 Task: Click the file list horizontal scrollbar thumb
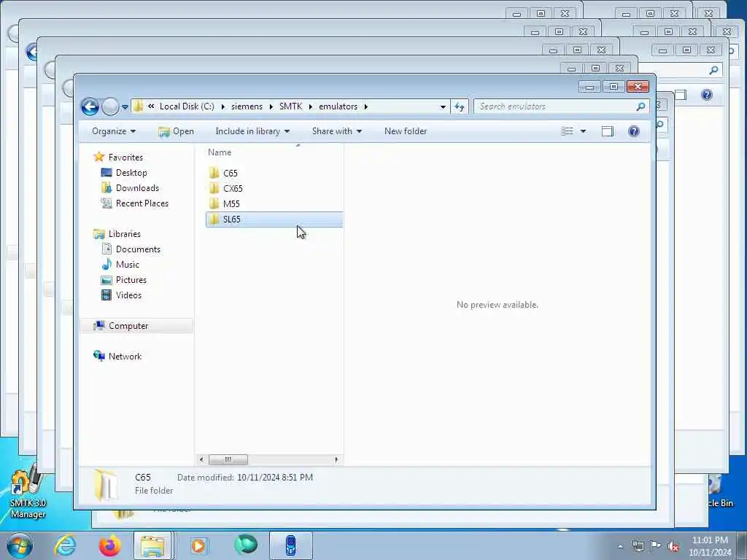click(228, 459)
